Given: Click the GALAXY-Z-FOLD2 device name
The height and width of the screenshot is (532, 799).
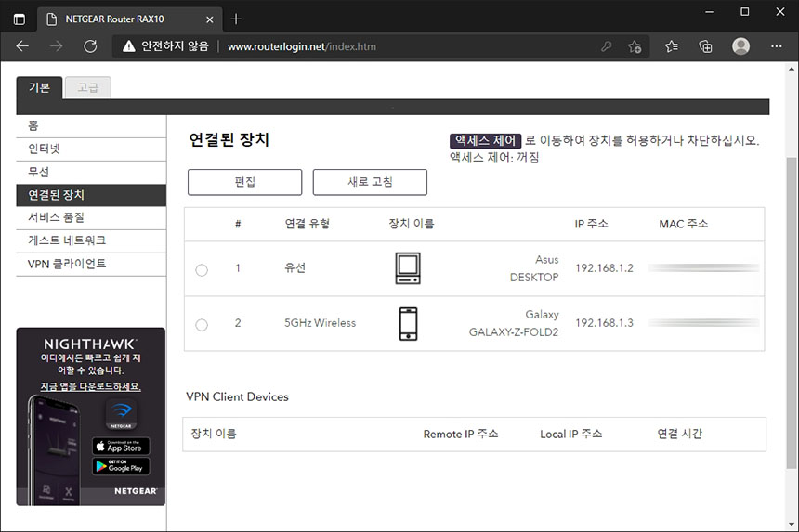Looking at the screenshot, I should tap(514, 332).
